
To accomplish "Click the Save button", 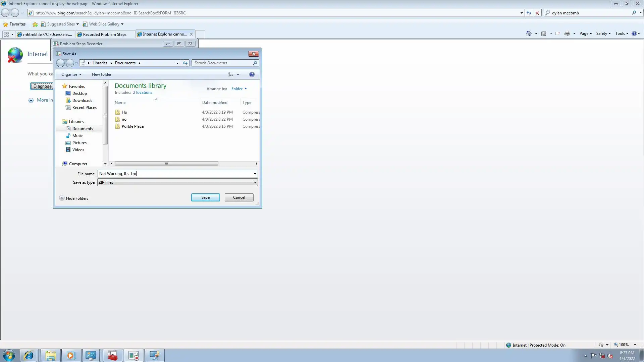I will point(205,197).
